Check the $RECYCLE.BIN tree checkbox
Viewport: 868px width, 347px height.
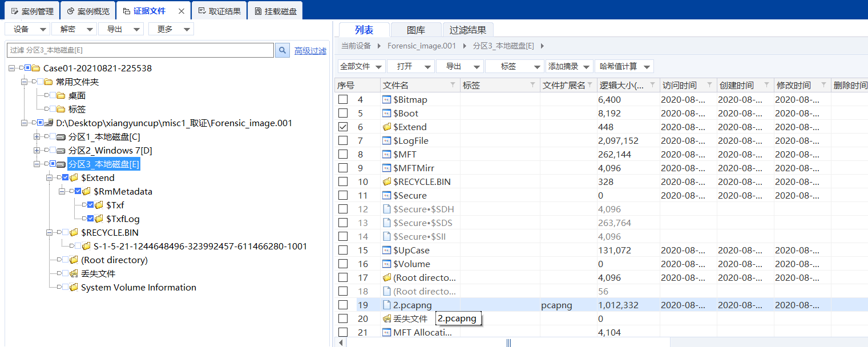66,232
